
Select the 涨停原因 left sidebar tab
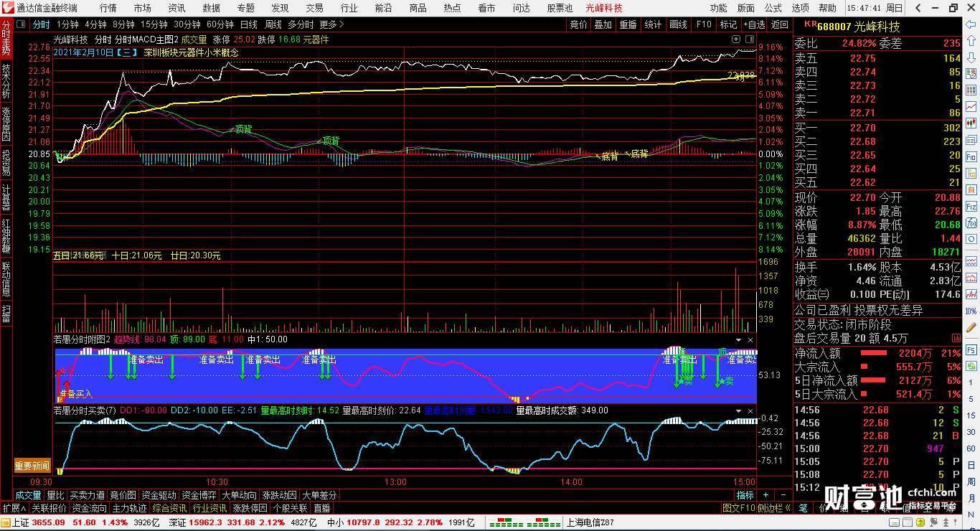pos(6,124)
